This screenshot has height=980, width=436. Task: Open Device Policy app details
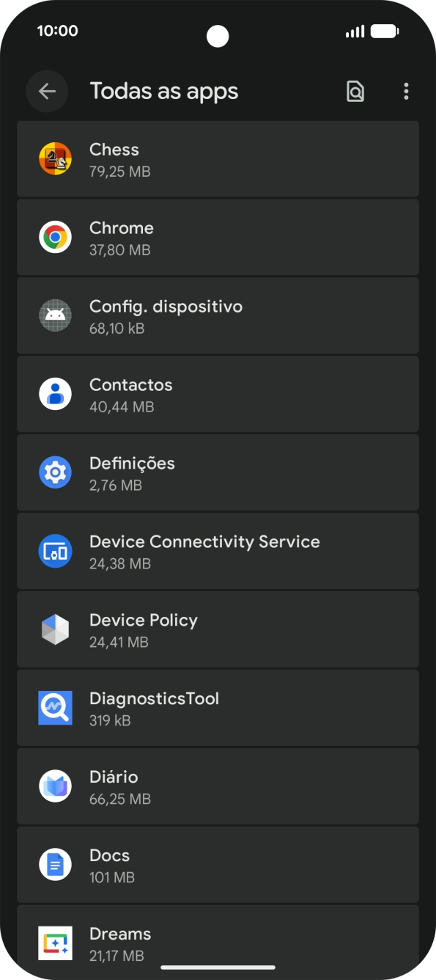coord(218,630)
